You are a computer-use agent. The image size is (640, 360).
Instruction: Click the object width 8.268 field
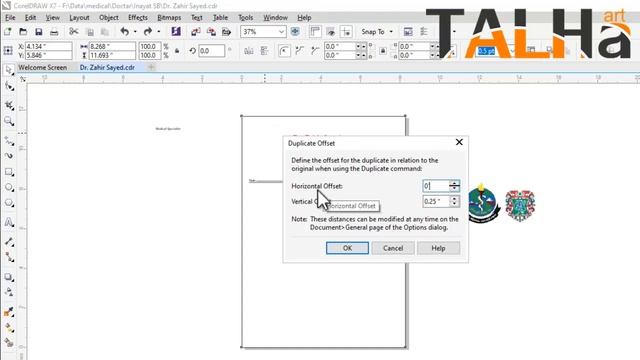[112, 46]
